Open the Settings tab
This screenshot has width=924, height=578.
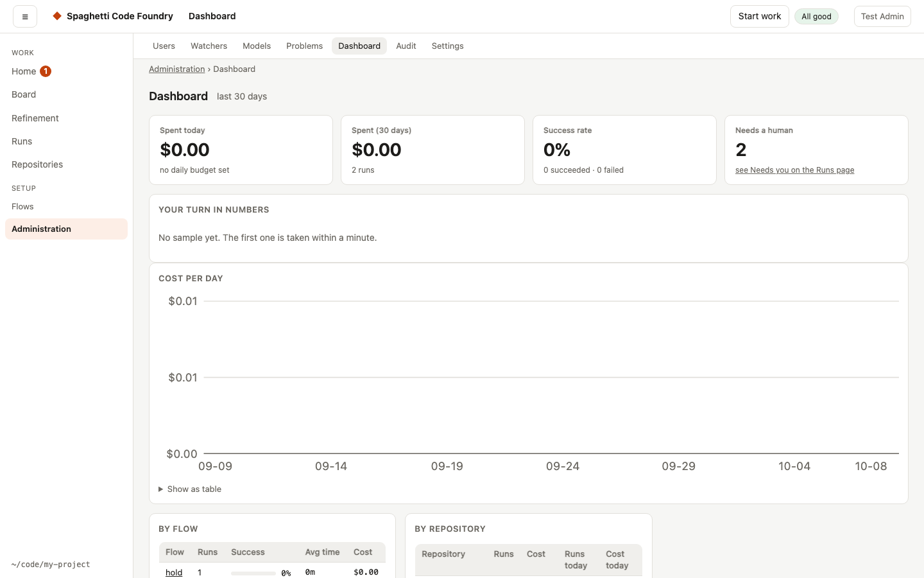click(447, 46)
